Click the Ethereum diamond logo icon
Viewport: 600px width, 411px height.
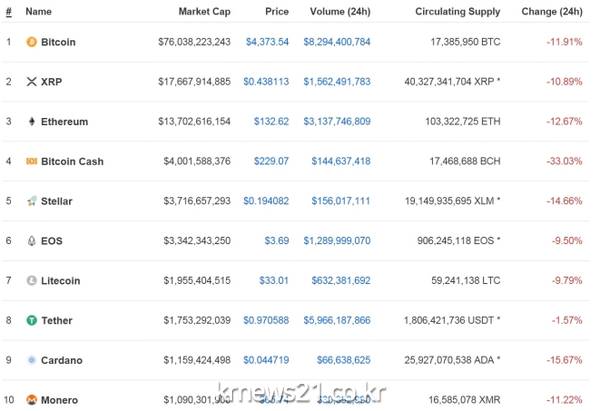(x=32, y=121)
